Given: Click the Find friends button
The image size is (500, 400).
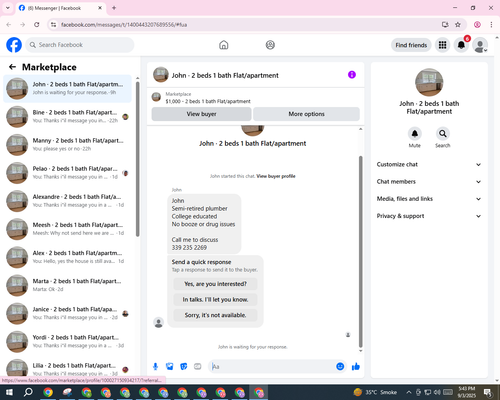Looking at the screenshot, I should pos(411,45).
